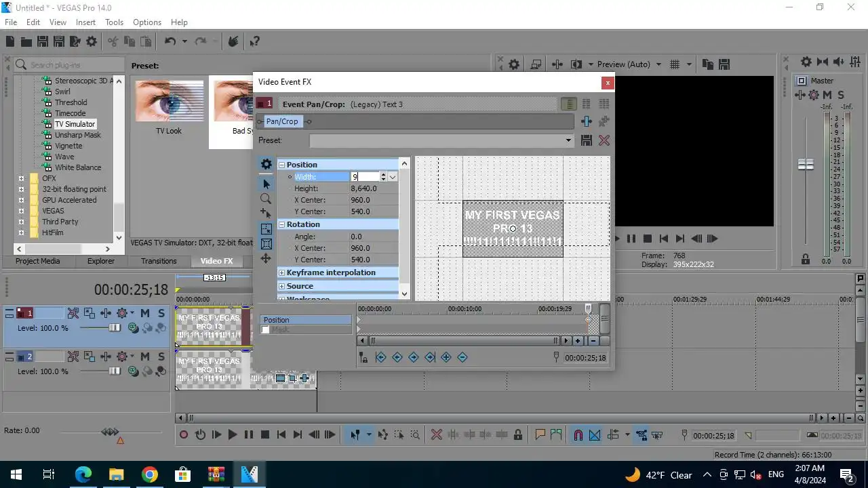
Task: Open the Width value slider dropdown arrow
Action: click(x=392, y=177)
